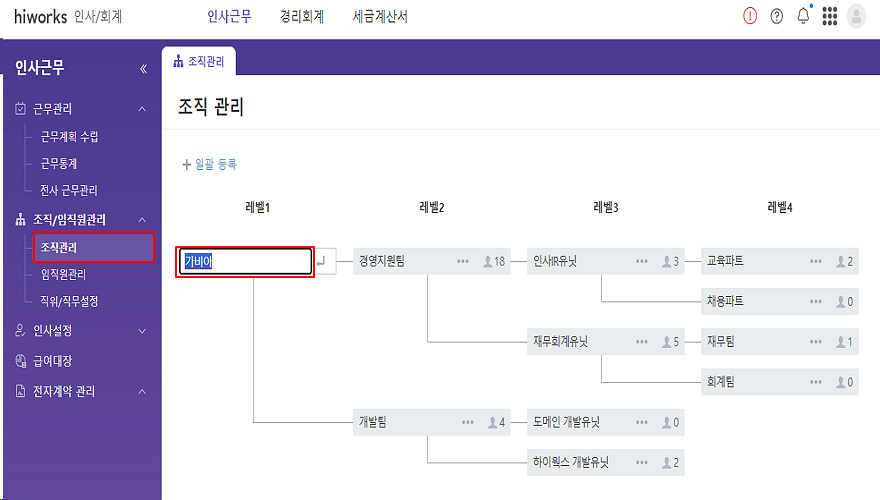
Task: Collapse the 전자계약 관리 section
Action: point(142,391)
